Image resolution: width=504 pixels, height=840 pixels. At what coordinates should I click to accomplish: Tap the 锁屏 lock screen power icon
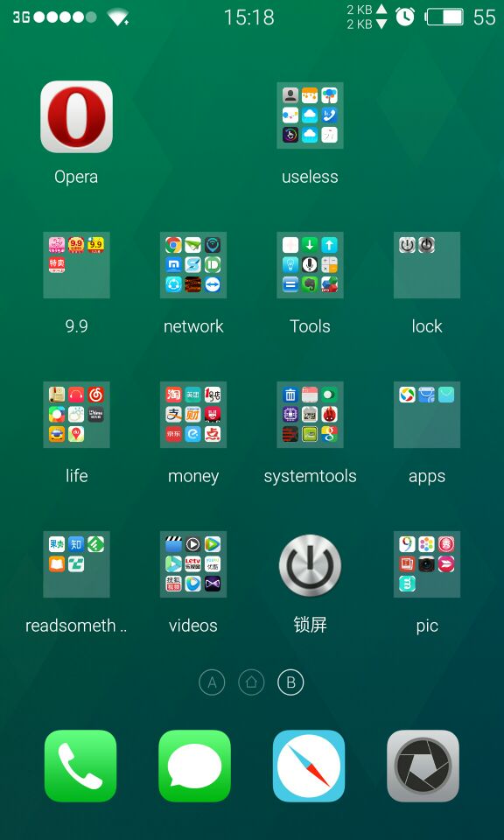[310, 566]
